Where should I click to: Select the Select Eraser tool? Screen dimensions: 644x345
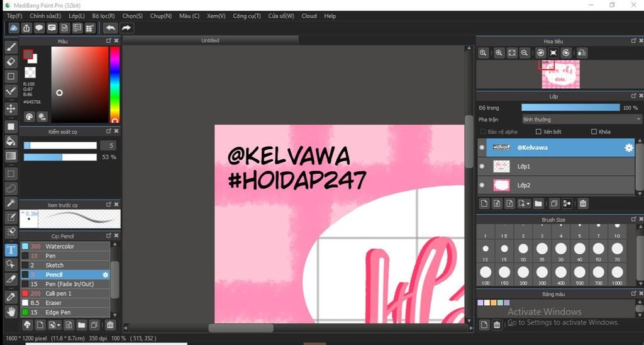tap(11, 232)
